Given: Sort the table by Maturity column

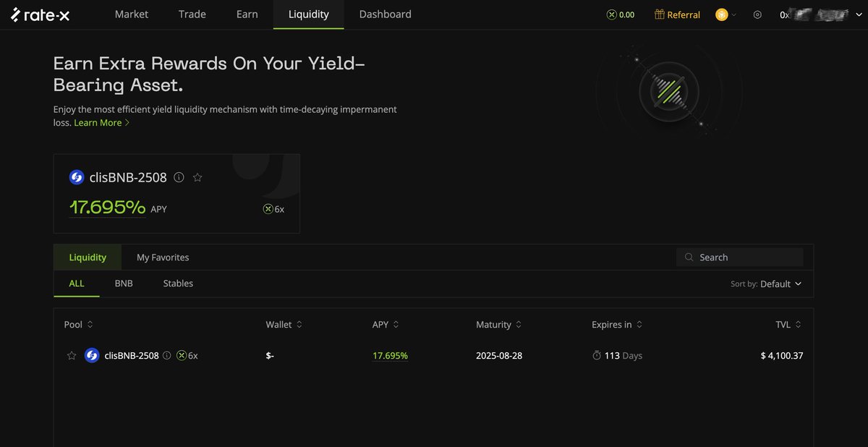Looking at the screenshot, I should click(499, 325).
